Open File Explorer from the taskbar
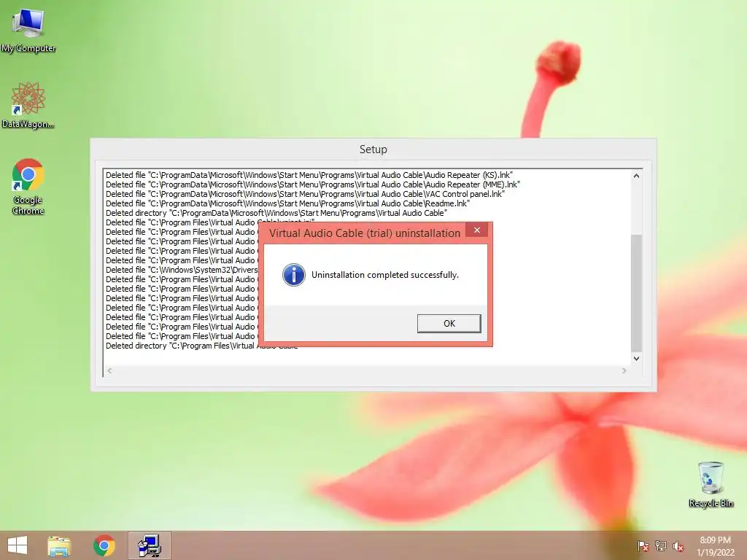 pyautogui.click(x=59, y=545)
